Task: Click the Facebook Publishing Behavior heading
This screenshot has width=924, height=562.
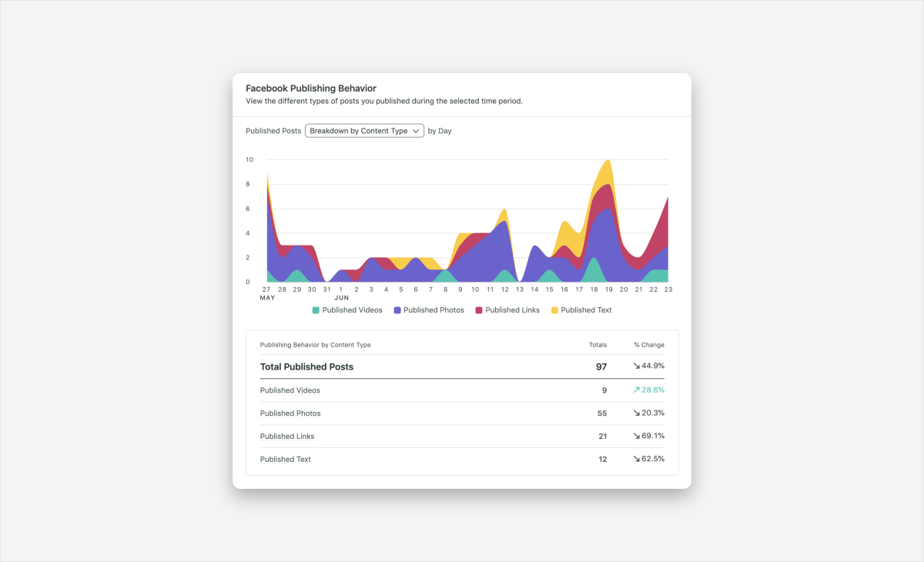Action: [x=311, y=89]
